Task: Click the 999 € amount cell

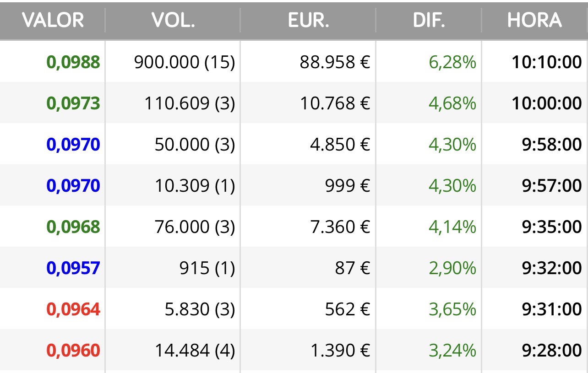Action: click(x=346, y=186)
